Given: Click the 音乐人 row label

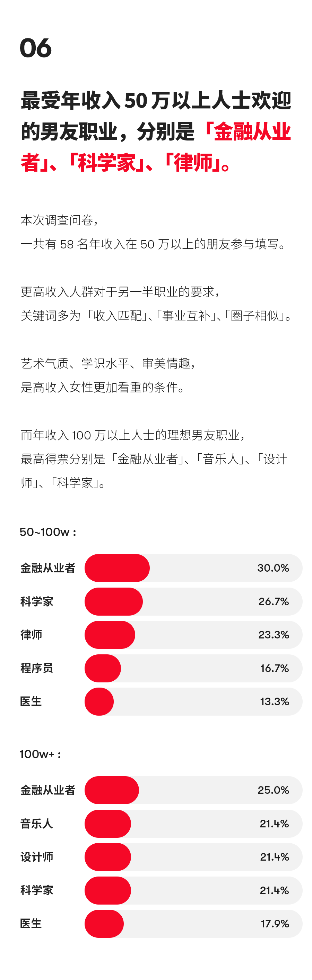Looking at the screenshot, I should 36,824.
